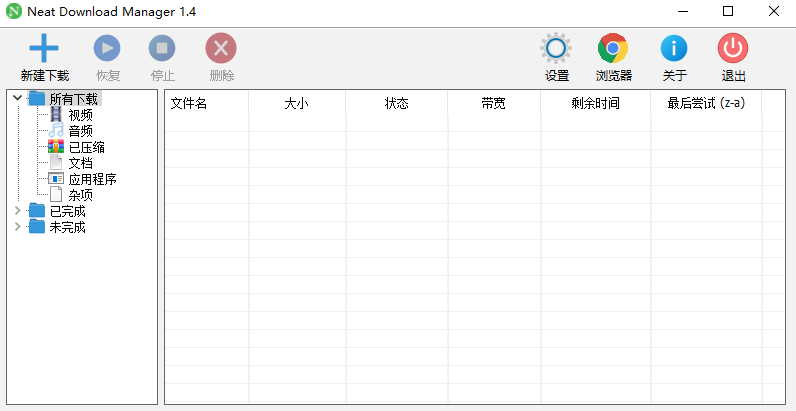796x411 pixels.
Task: Select the 杂项 category
Action: tap(80, 195)
